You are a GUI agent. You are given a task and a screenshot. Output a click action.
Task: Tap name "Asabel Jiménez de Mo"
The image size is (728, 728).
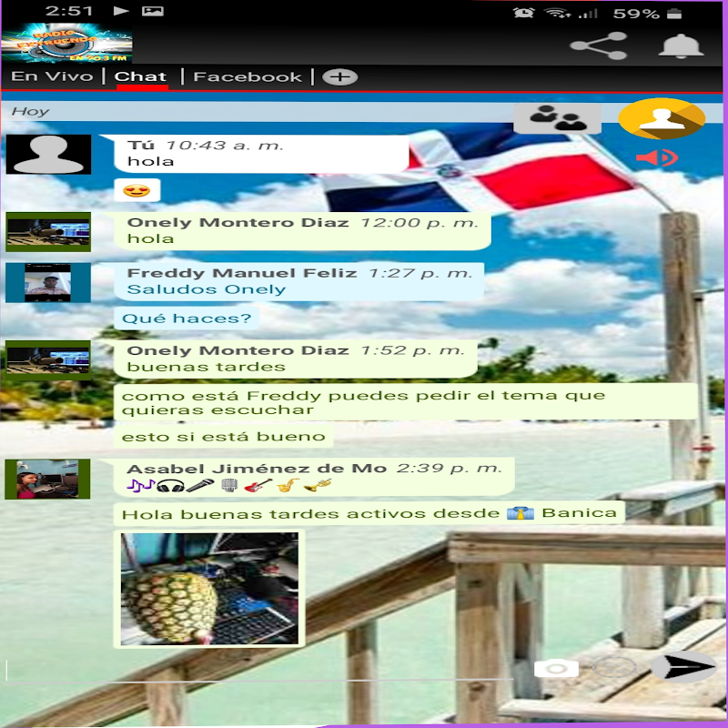257,469
